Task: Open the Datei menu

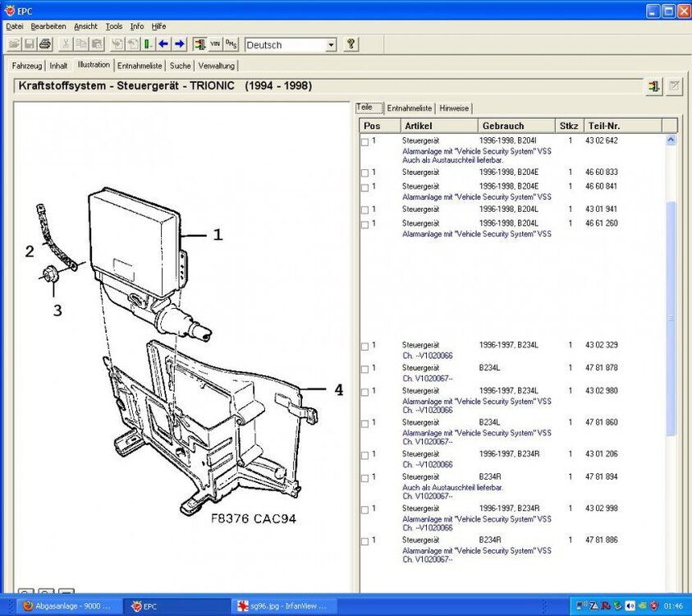Action: click(x=15, y=26)
